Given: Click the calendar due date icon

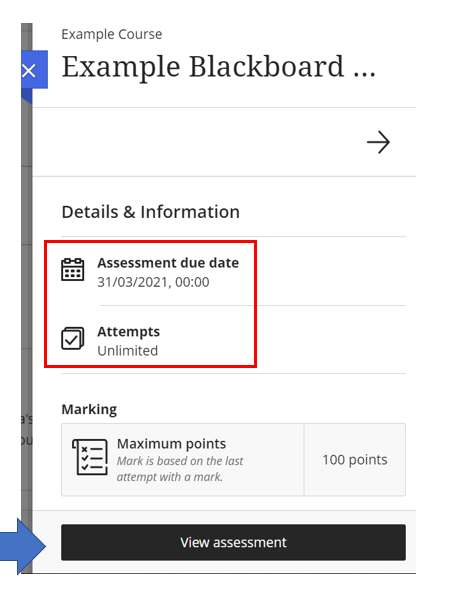Looking at the screenshot, I should coord(73,270).
